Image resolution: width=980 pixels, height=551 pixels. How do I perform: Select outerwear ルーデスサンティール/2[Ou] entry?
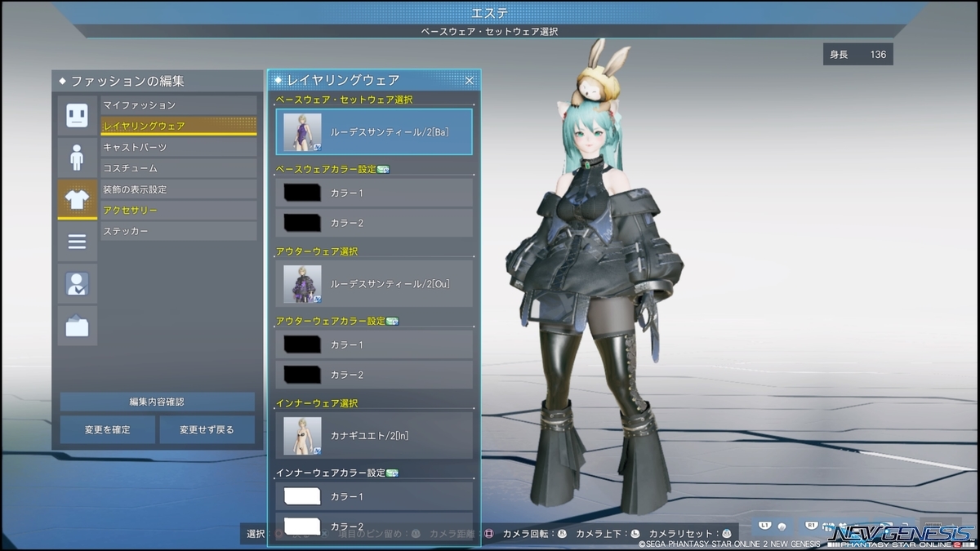click(x=374, y=284)
